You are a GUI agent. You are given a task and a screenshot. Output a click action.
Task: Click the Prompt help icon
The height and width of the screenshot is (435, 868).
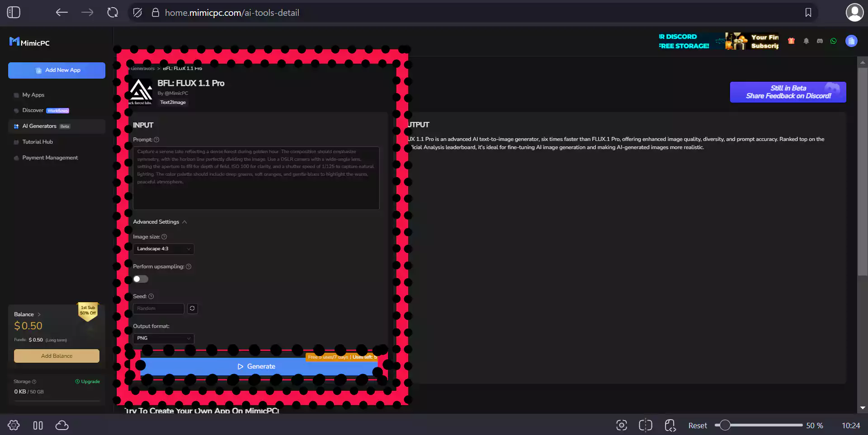pos(156,140)
